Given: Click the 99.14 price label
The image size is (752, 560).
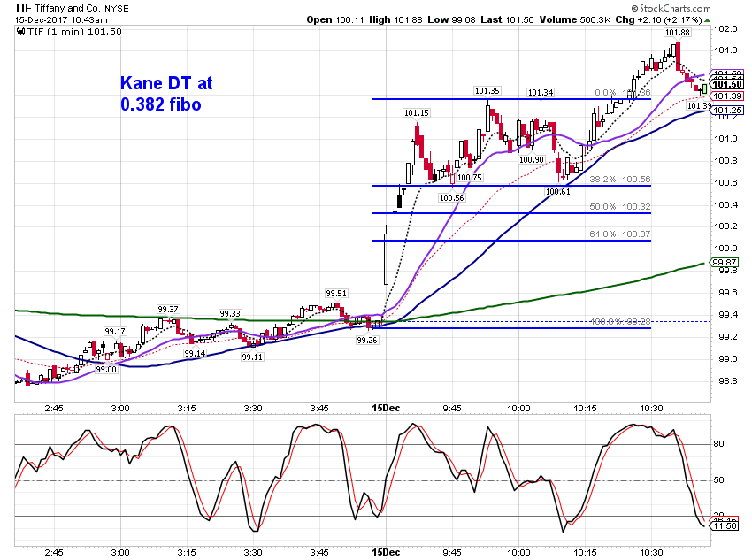Looking at the screenshot, I should click(196, 353).
